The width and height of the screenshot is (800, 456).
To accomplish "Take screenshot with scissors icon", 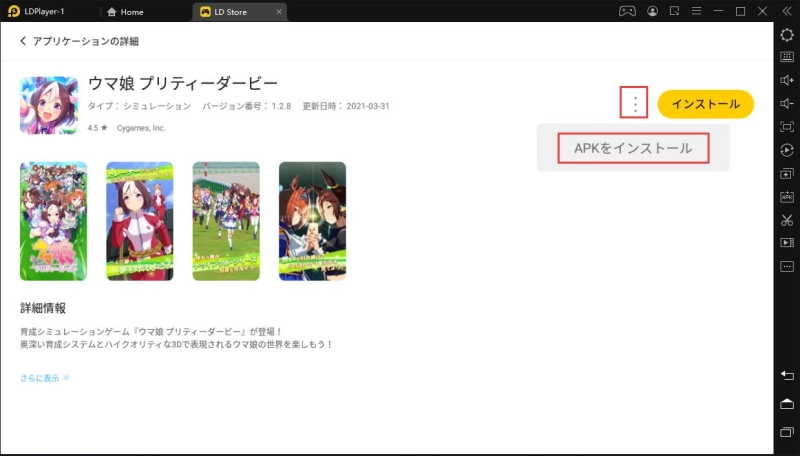I will click(x=787, y=220).
